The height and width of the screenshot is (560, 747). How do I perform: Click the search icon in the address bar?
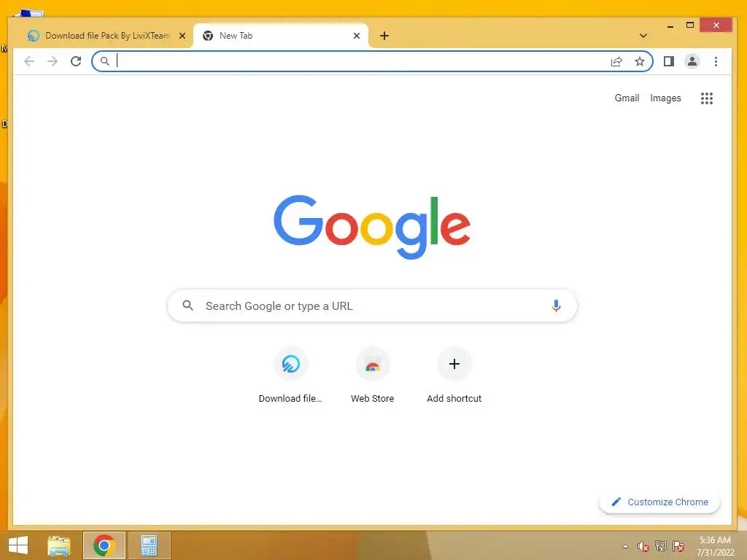[105, 61]
